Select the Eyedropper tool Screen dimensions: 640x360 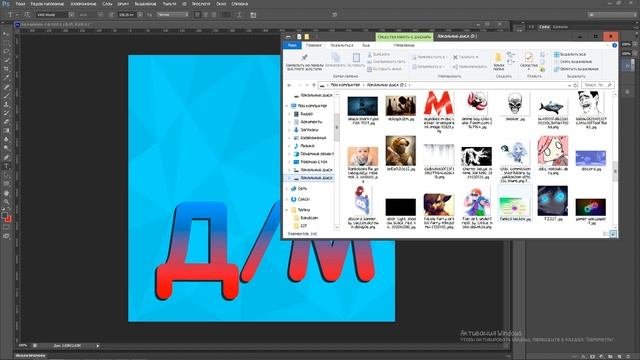click(x=6, y=78)
